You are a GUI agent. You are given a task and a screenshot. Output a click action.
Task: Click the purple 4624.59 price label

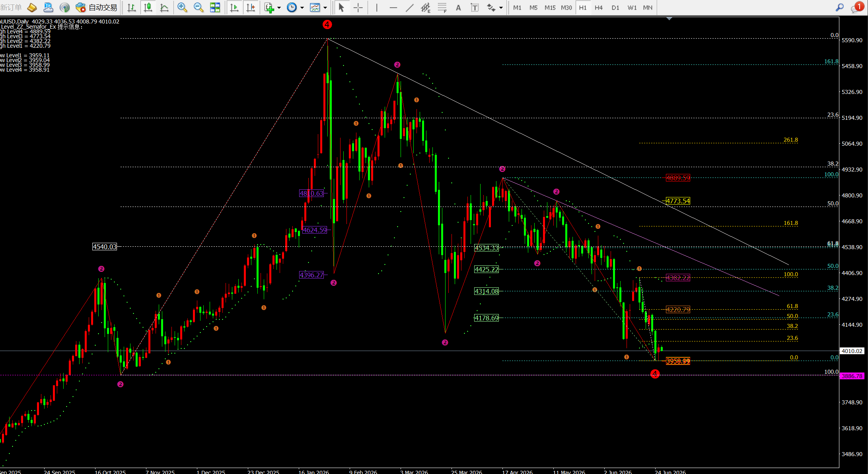coord(314,230)
